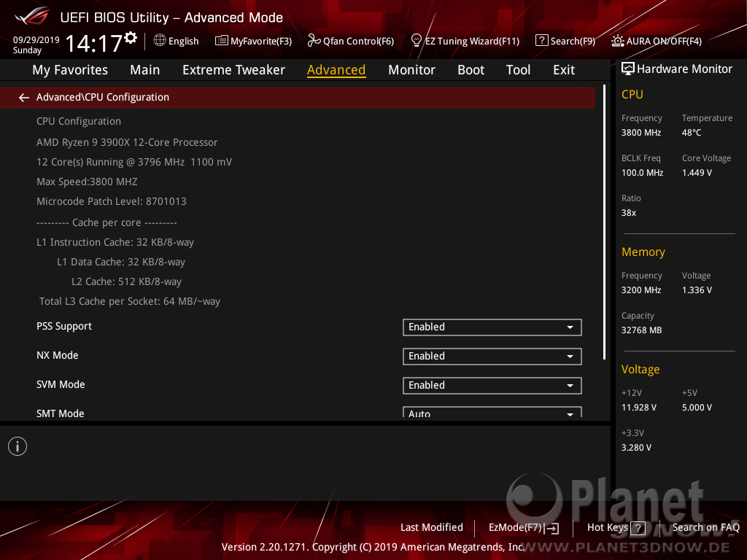Click AMD Ryzen 9 3900X processor text
Image resolution: width=747 pixels, height=560 pixels.
(127, 142)
